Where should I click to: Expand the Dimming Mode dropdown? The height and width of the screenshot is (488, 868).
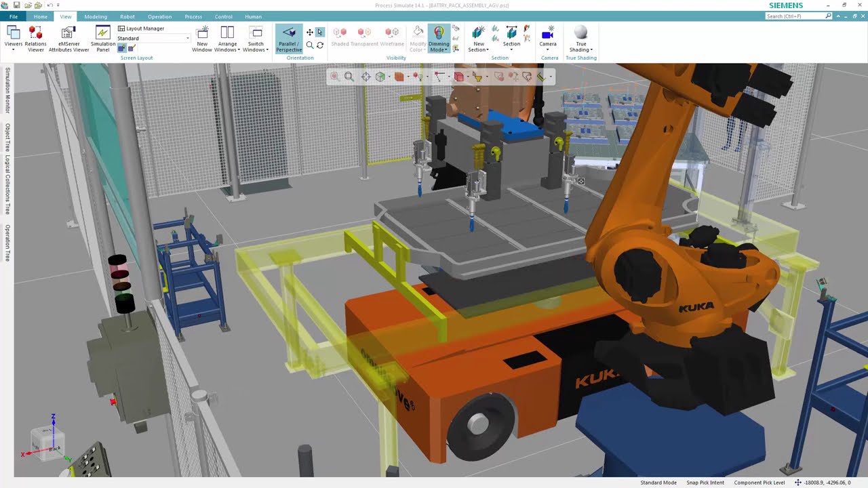(439, 39)
